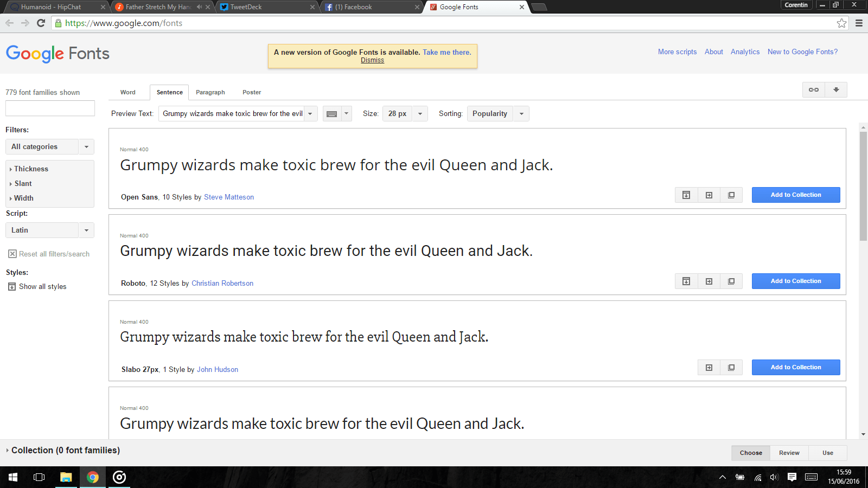Open Preview Text dropdown arrow
868x488 pixels.
[x=310, y=114]
